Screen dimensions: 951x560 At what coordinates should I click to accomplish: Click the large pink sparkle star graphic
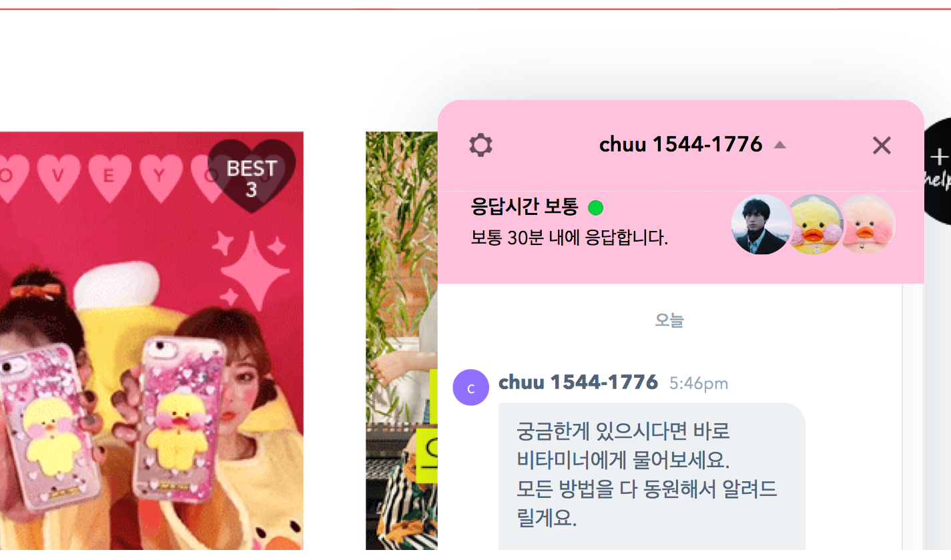pyautogui.click(x=255, y=270)
